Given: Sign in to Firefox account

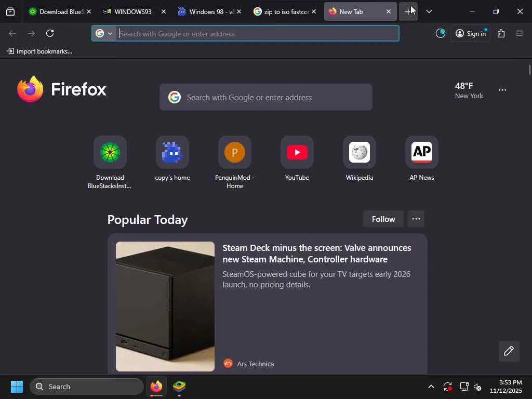Looking at the screenshot, I should [x=471, y=33].
